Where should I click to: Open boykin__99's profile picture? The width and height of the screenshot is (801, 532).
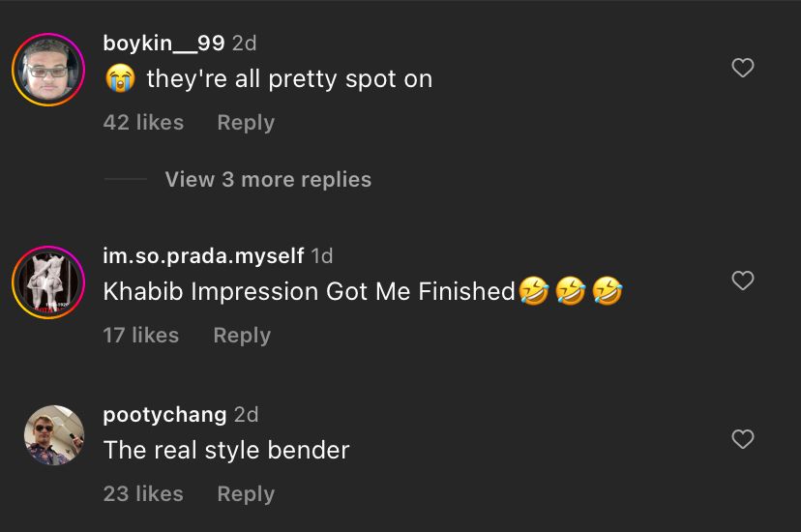(48, 70)
